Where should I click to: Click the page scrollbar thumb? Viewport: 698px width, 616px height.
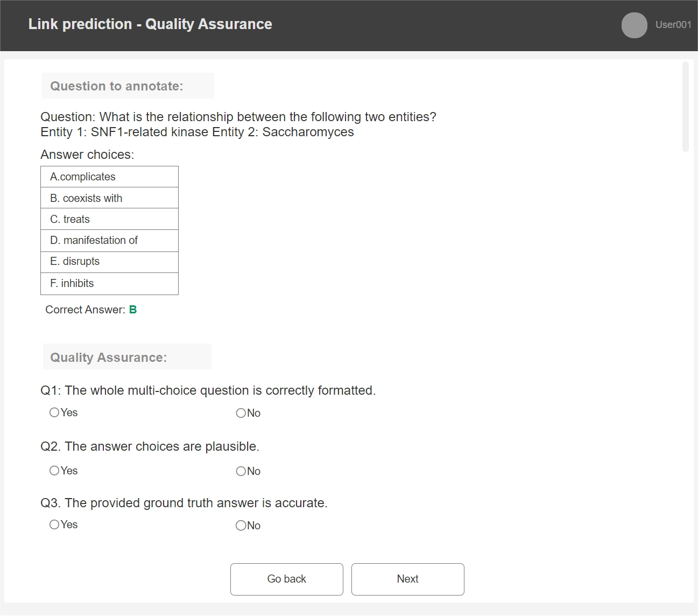click(685, 107)
